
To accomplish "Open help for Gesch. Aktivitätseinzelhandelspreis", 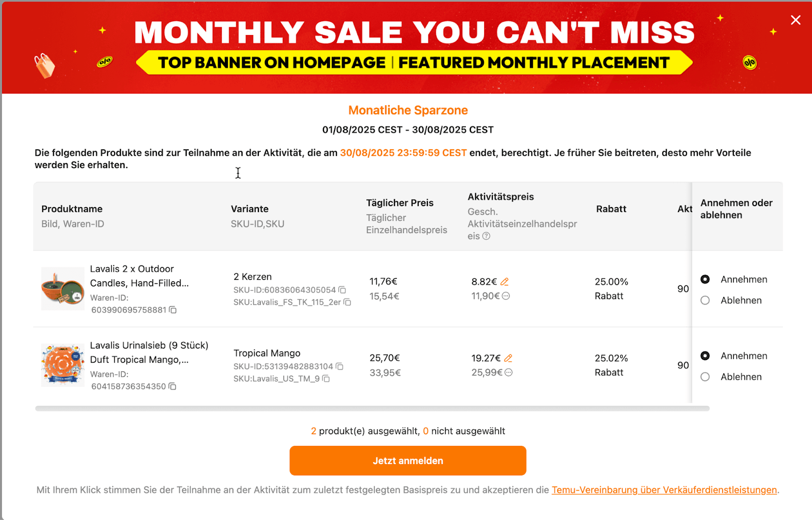I will [486, 236].
